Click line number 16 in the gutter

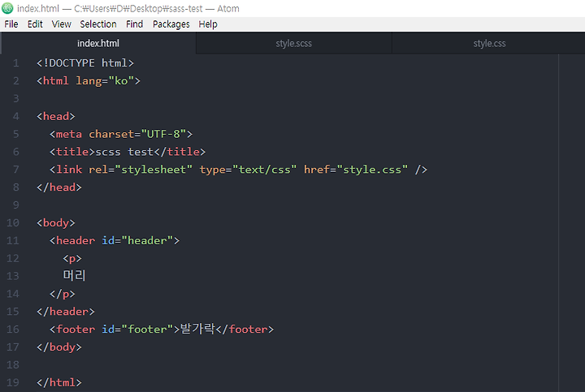13,330
